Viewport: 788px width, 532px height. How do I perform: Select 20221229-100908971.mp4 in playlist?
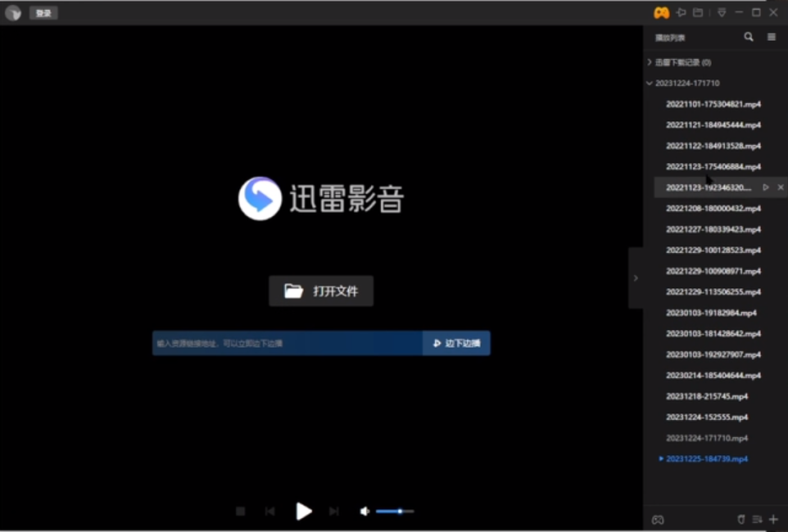pyautogui.click(x=713, y=271)
